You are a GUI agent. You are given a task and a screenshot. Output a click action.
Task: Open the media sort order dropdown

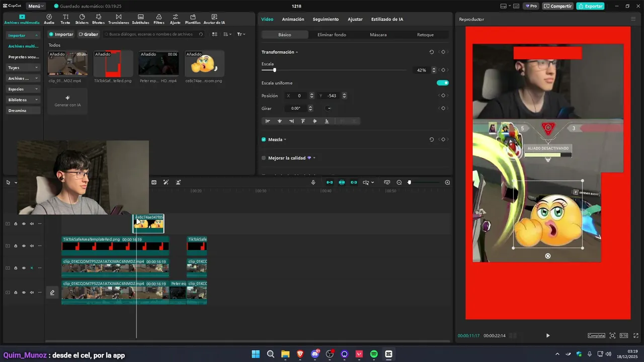pos(227,34)
